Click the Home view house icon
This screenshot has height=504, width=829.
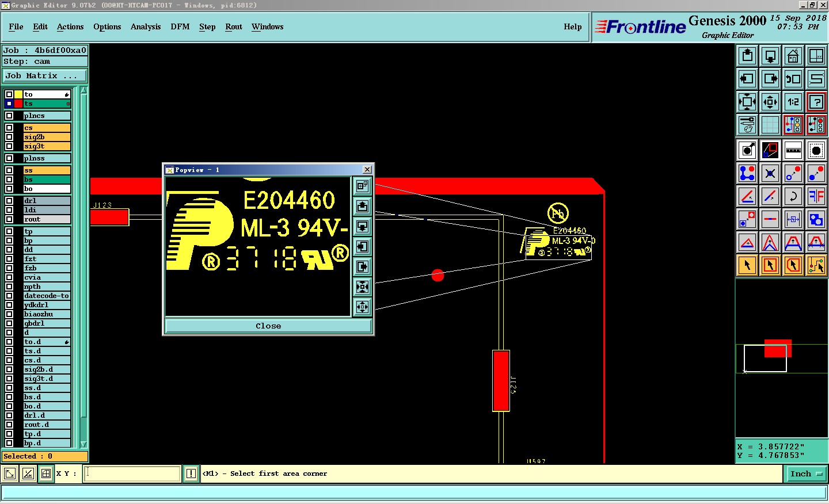[x=793, y=56]
